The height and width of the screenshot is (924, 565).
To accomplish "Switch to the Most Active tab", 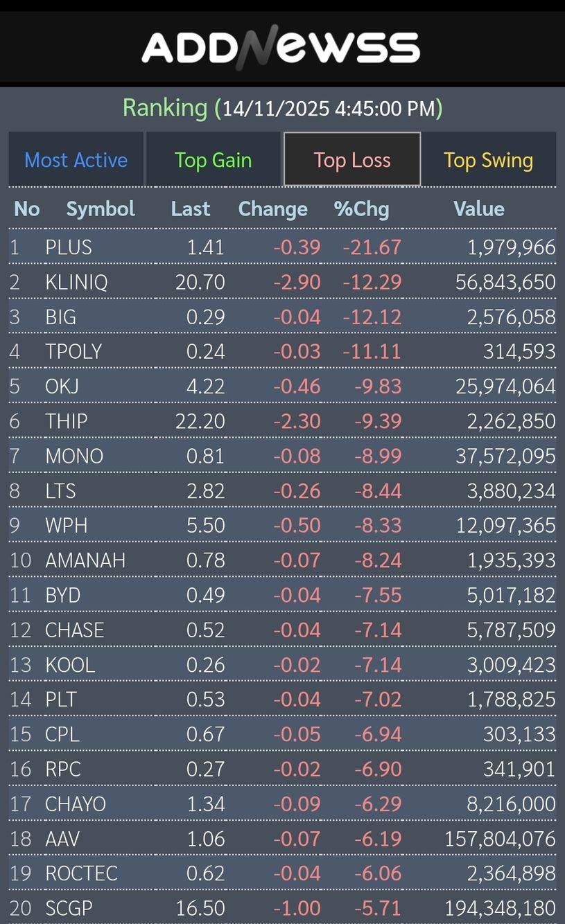I will point(76,160).
